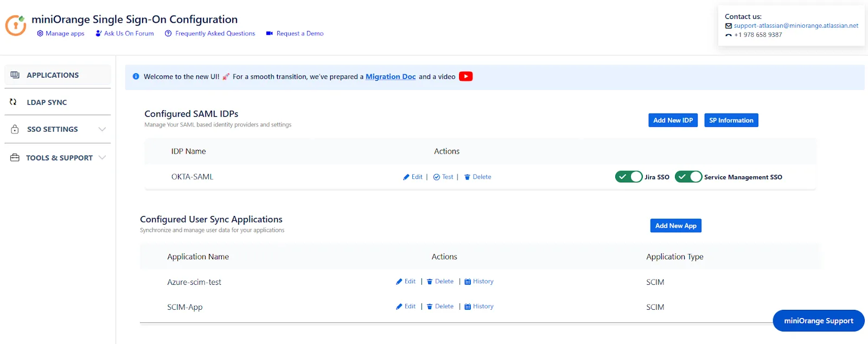Screen dimensions: 868x344
Task: Click the phone number +1 978 658 9387
Action: (758, 35)
